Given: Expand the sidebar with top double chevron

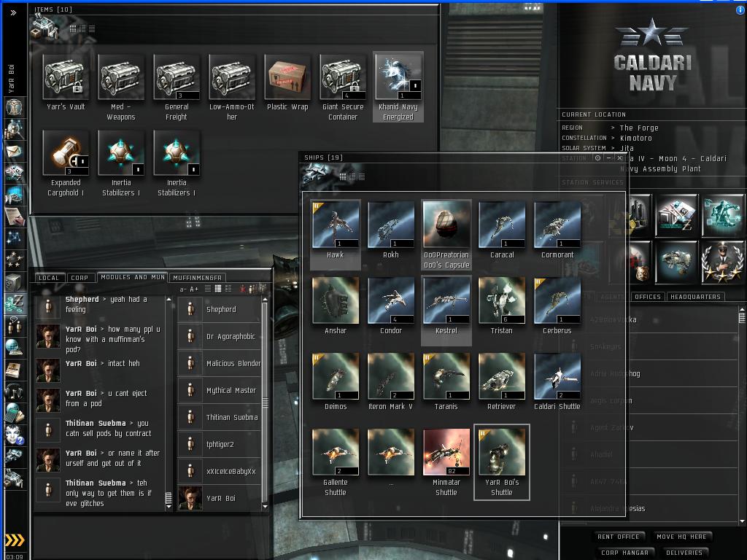Looking at the screenshot, I should point(13,13).
